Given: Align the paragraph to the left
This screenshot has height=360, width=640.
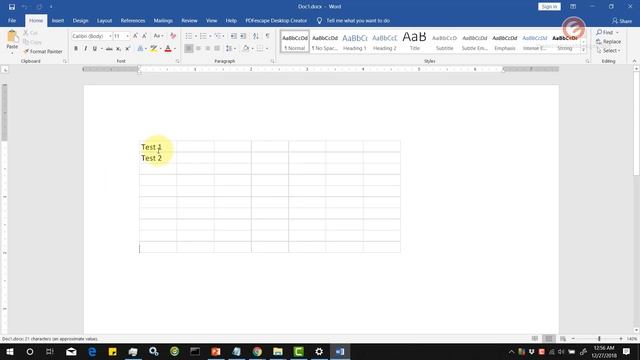Looking at the screenshot, I should tap(189, 49).
